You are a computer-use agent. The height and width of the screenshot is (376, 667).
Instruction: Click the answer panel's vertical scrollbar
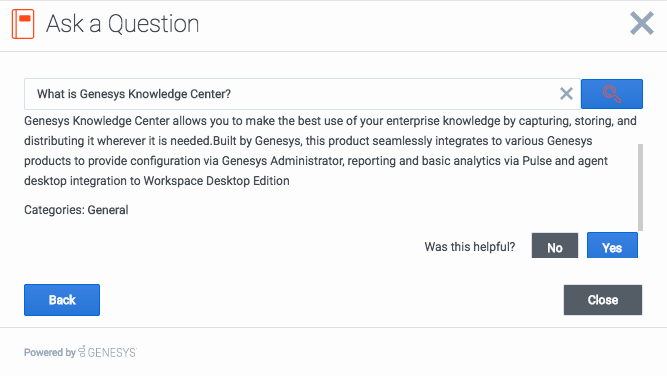640,187
